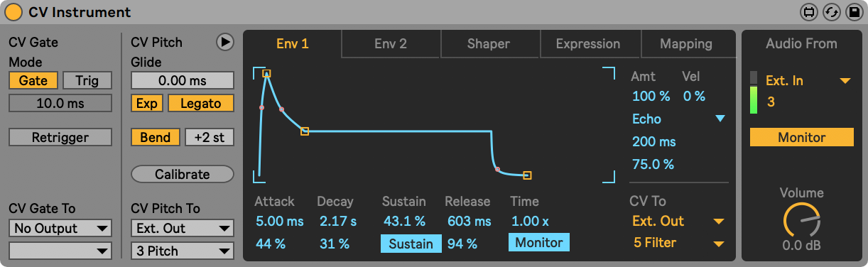
Task: Expand the 3 Pitch channel dropdown
Action: click(x=183, y=251)
